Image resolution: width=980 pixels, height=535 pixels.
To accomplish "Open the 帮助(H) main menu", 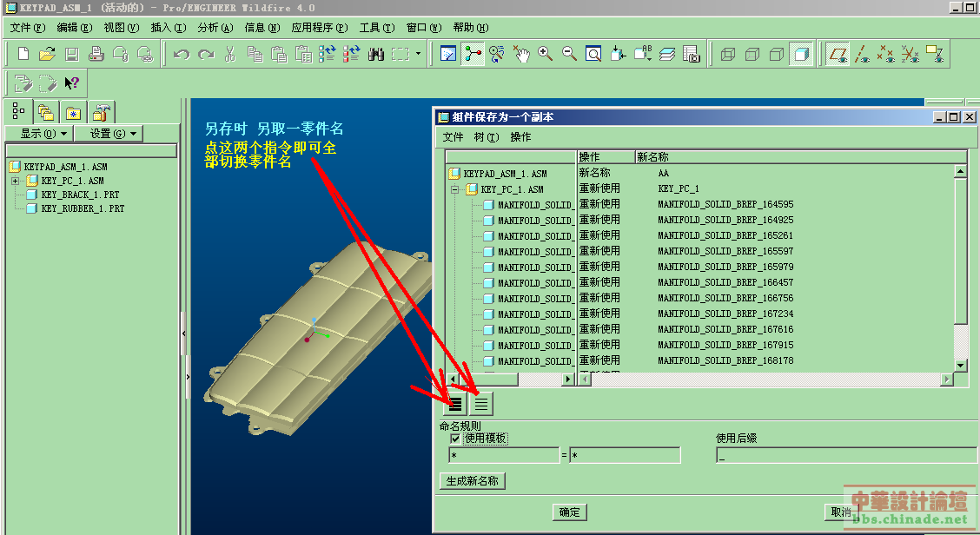I will [x=471, y=28].
